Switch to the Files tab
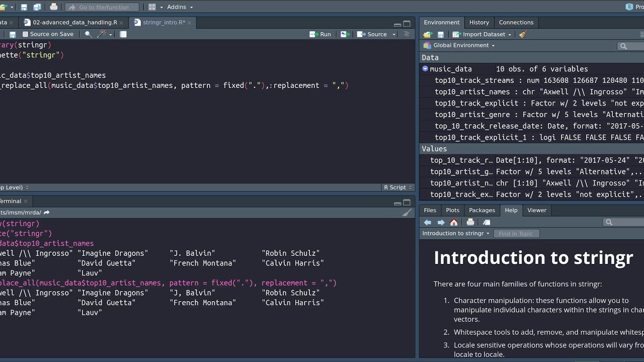The width and height of the screenshot is (644, 362). [x=430, y=210]
